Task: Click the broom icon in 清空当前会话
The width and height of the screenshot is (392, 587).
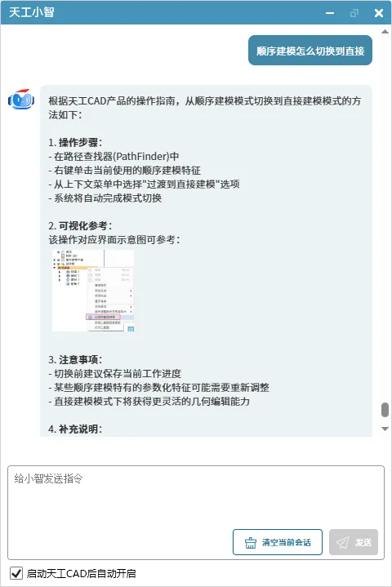Action: [x=251, y=542]
